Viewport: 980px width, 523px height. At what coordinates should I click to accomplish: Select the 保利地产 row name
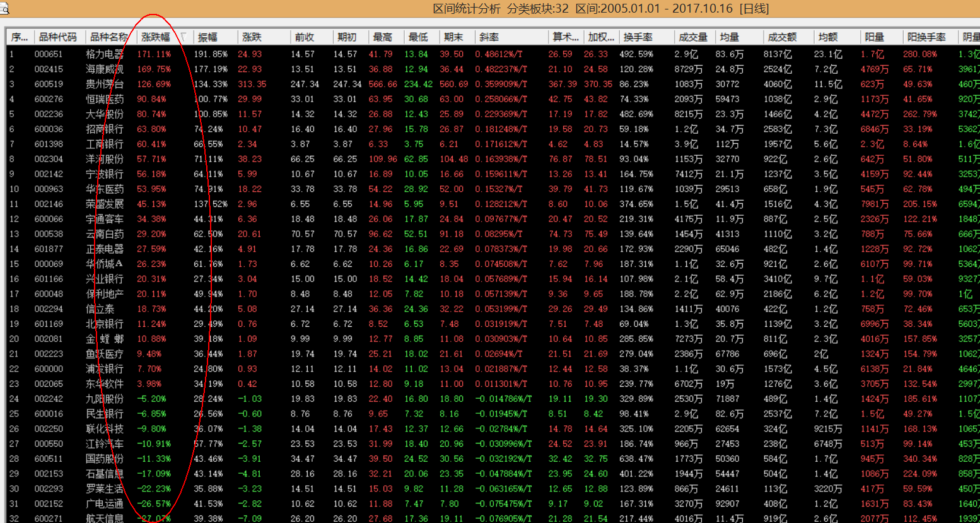click(105, 294)
